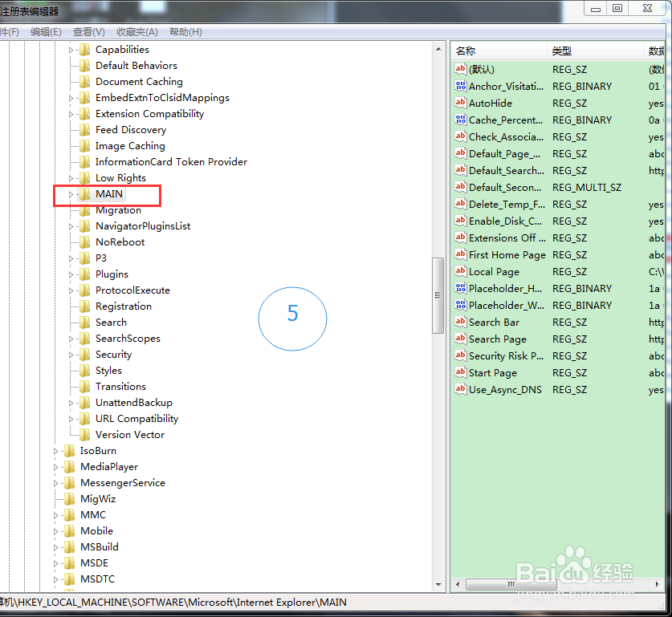Screen dimensions: 672x617
Task: Expand the SearchScopes key
Action: [x=71, y=339]
